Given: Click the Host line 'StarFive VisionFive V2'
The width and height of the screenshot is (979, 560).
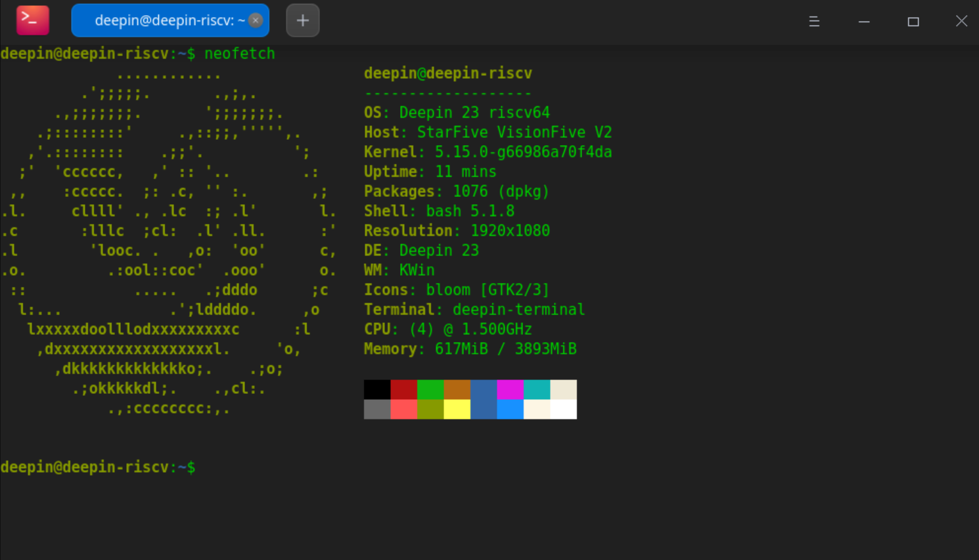Looking at the screenshot, I should click(488, 133).
